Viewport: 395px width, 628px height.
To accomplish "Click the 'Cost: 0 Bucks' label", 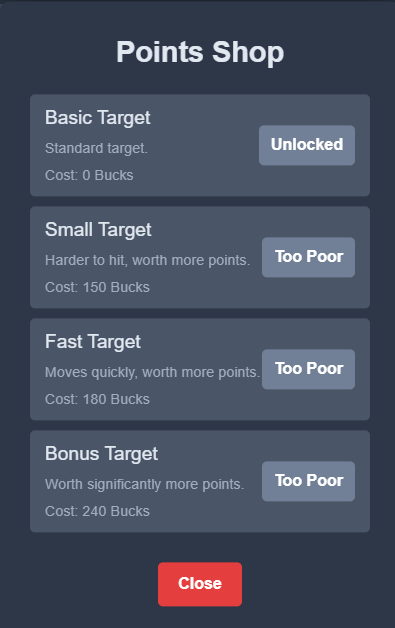I will click(x=89, y=175).
